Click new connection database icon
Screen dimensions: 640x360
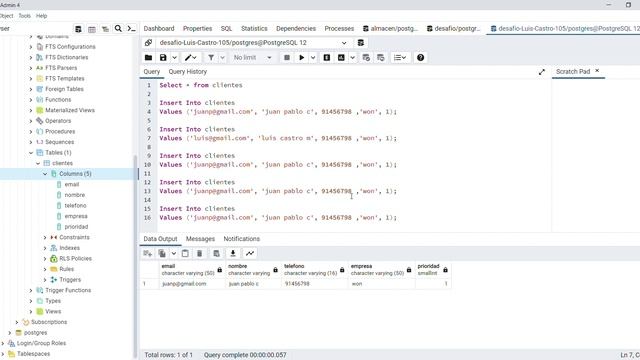[361, 42]
